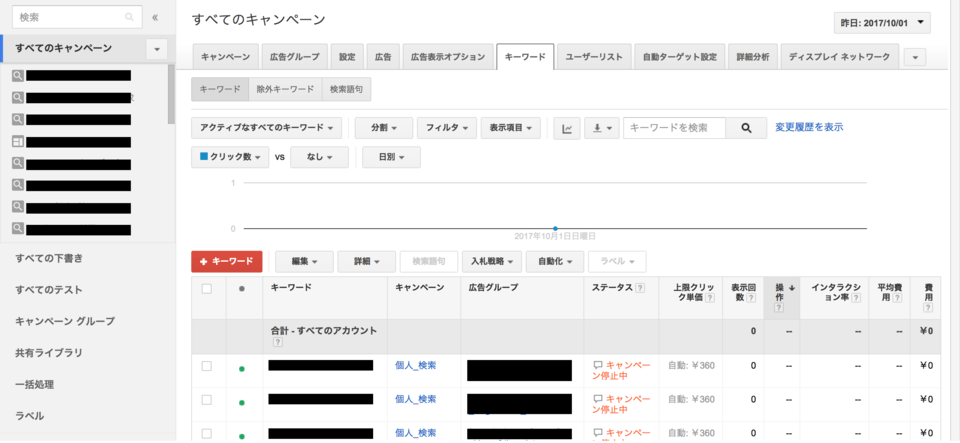The height and width of the screenshot is (443, 960).
Task: Open the 表示項目 columns dropdown
Action: click(x=510, y=128)
